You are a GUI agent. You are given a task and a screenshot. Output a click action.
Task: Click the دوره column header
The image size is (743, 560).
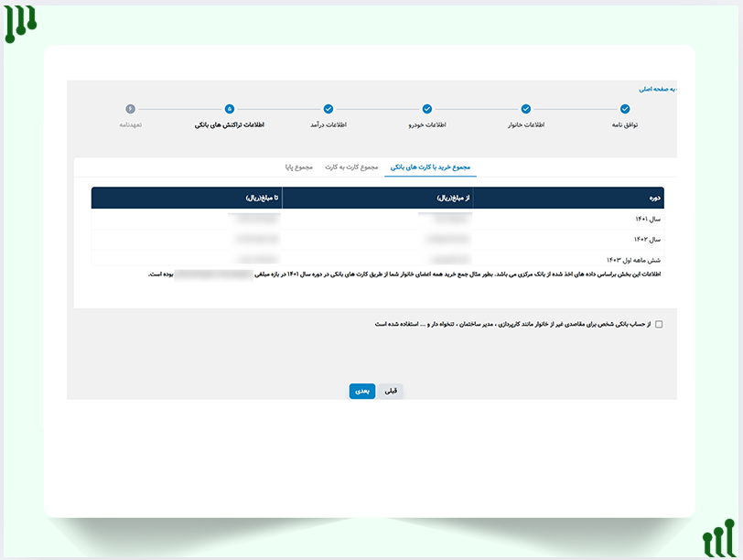click(568, 198)
